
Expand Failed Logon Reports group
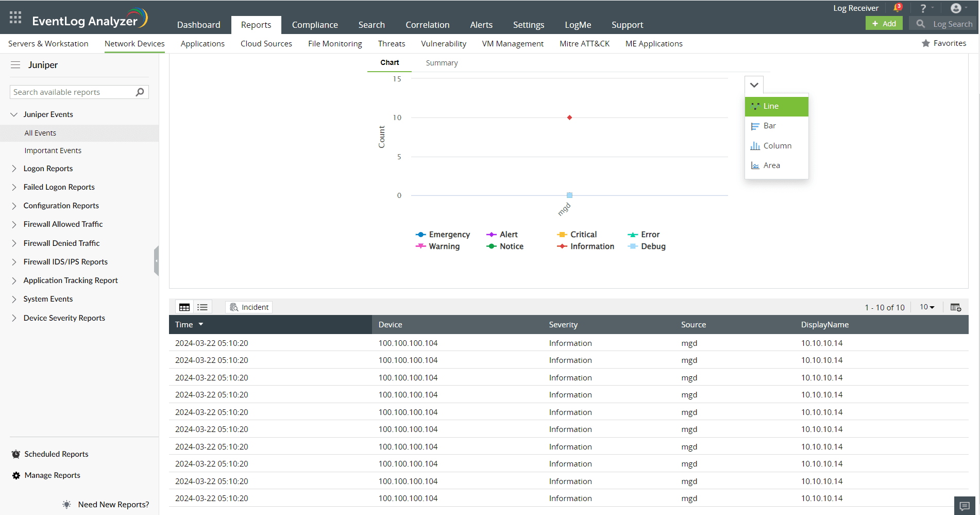14,187
